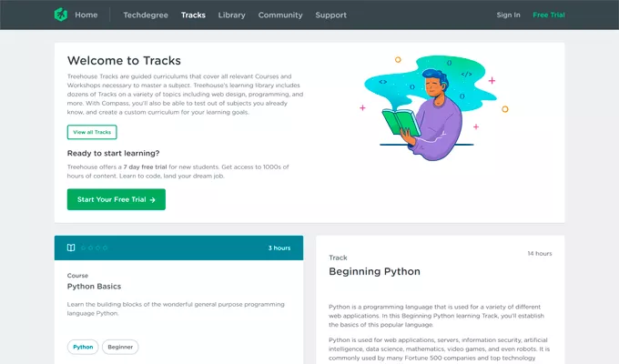Click the View all Tracks button

(92, 132)
